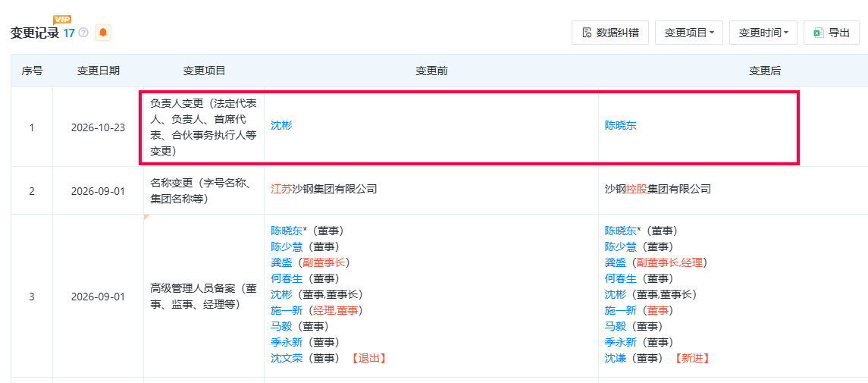868x383 pixels.
Task: Click the Excel export icon
Action: 819,33
